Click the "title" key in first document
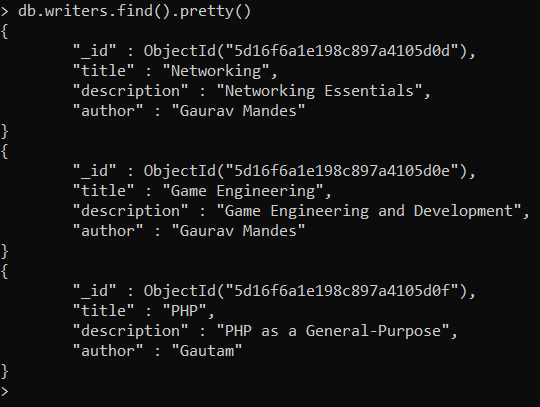 click(103, 71)
